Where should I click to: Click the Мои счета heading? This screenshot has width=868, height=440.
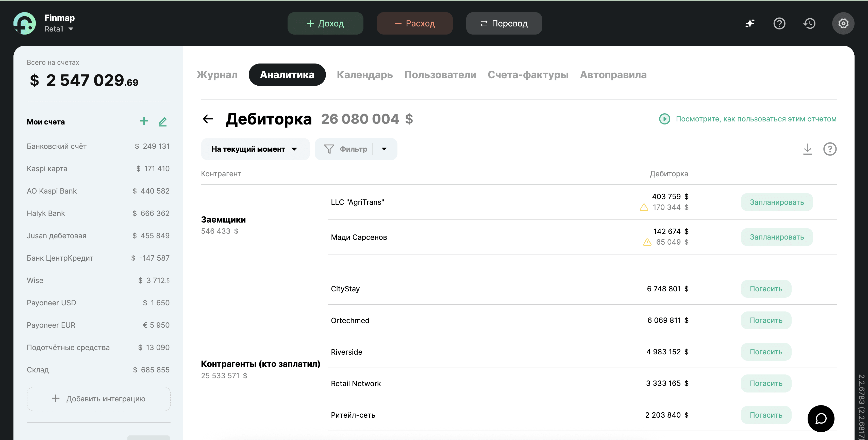coord(46,122)
